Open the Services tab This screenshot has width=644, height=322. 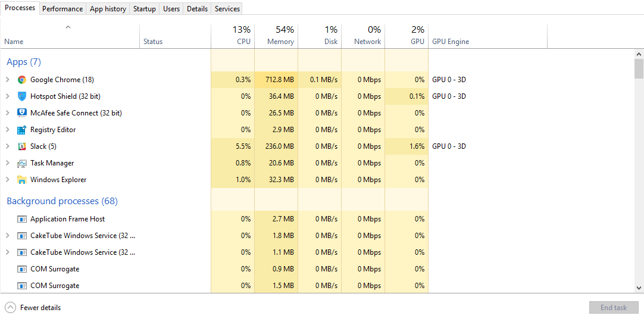tap(227, 8)
